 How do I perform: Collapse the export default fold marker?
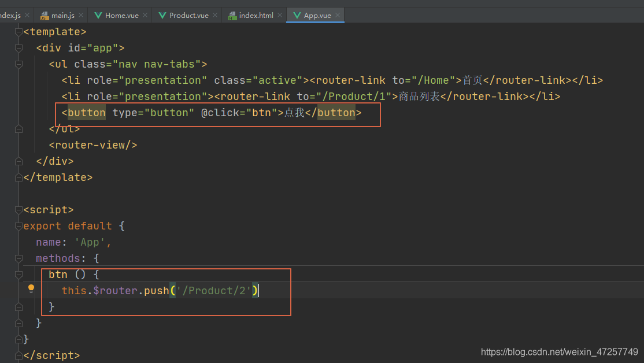point(18,226)
